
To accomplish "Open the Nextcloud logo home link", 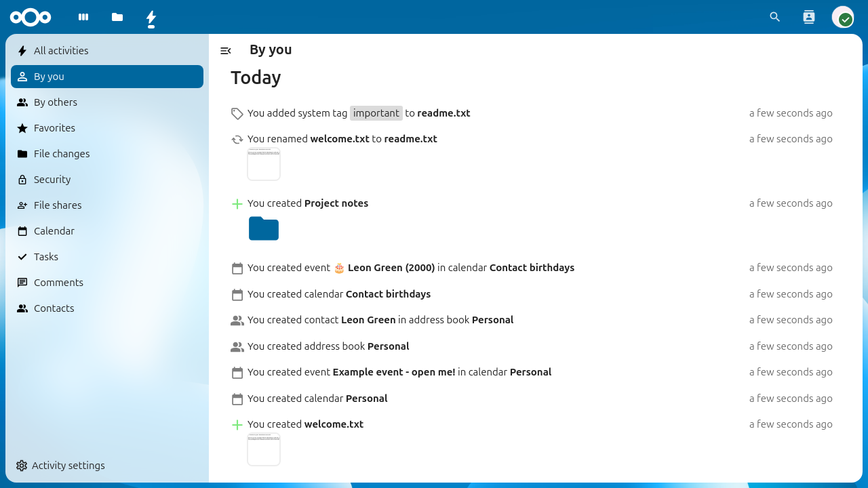I will (x=31, y=17).
